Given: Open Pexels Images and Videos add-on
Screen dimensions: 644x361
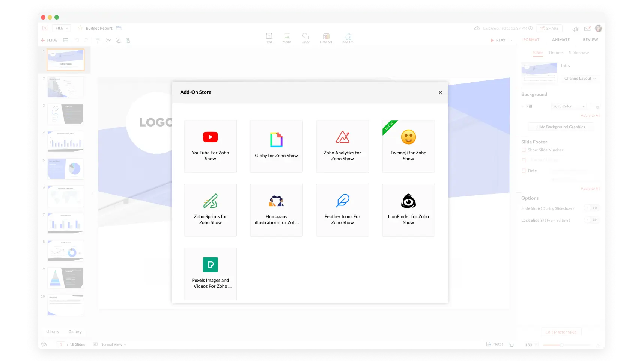Looking at the screenshot, I should tap(210, 274).
